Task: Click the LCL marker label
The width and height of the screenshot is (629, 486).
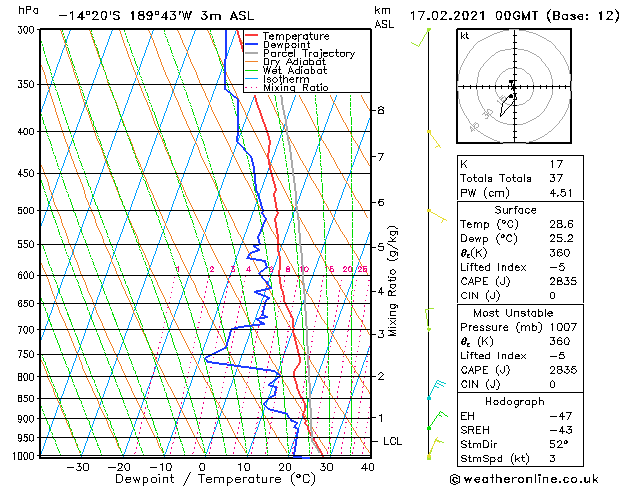Action: 392,441
